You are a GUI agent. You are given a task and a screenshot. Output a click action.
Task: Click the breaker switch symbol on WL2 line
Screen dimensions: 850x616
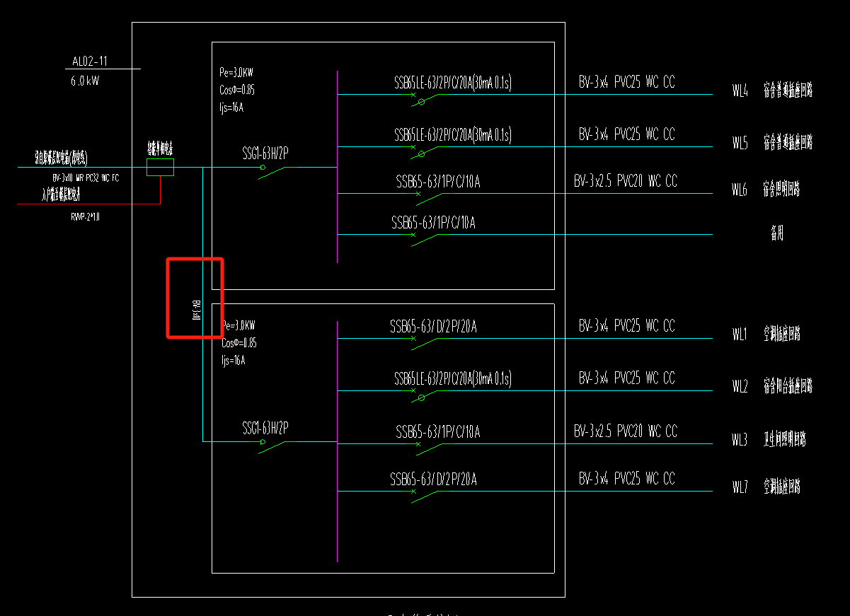[426, 396]
